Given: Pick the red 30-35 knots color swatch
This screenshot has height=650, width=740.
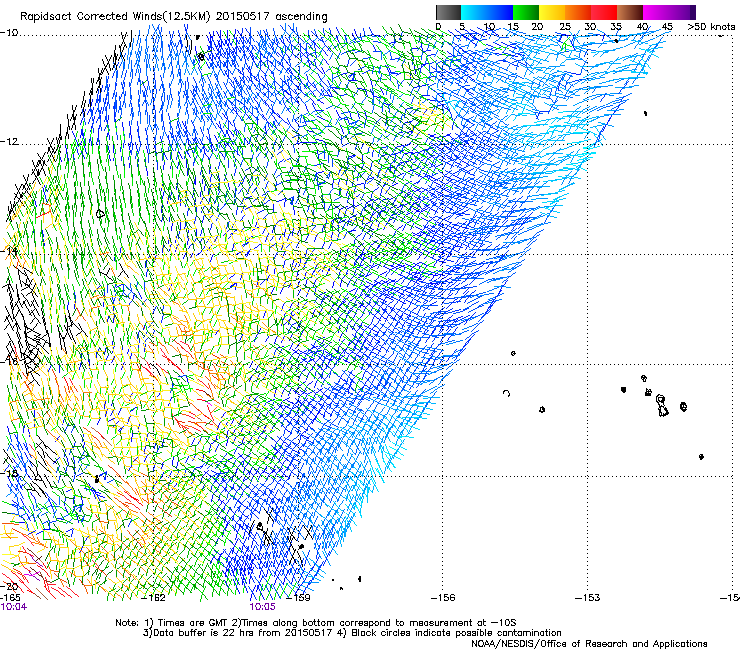Looking at the screenshot, I should (604, 12).
